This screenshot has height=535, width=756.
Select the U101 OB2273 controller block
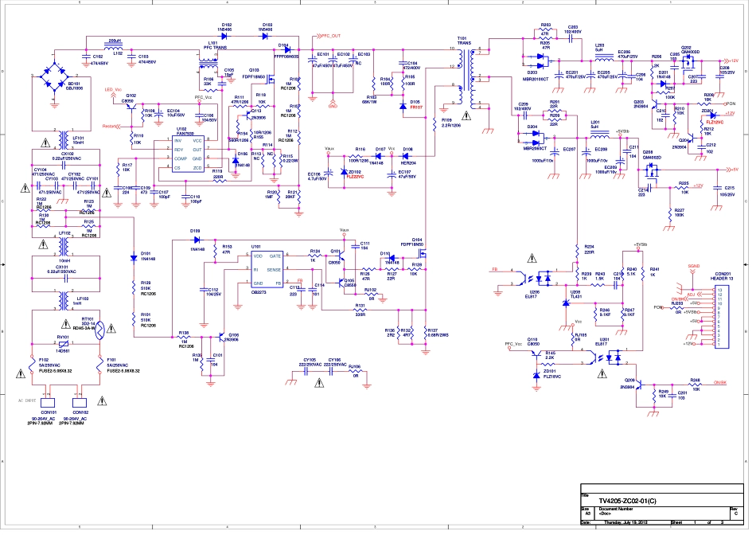pos(267,269)
